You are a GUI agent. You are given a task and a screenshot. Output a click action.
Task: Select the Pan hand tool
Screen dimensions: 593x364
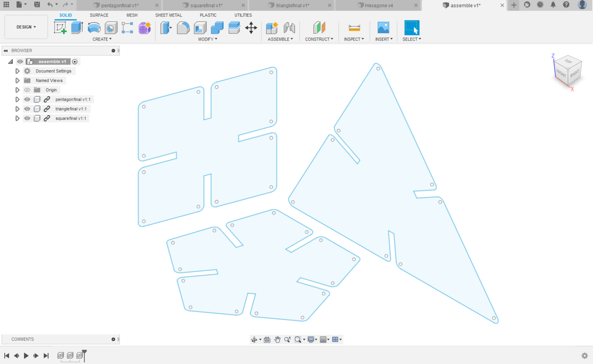coord(277,340)
